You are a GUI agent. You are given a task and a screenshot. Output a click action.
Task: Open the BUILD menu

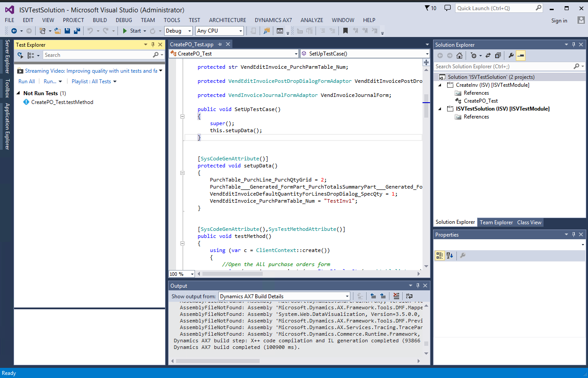tap(100, 20)
